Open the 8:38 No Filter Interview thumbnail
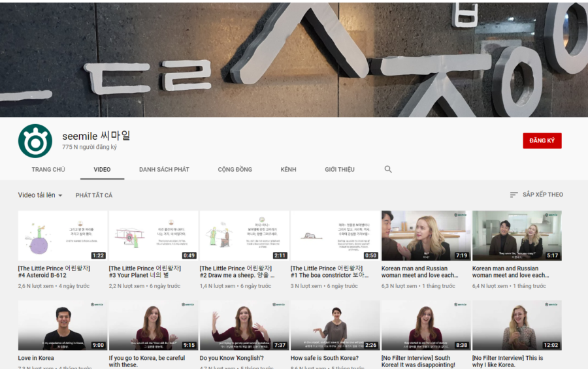Image resolution: width=588 pixels, height=369 pixels. (426, 325)
